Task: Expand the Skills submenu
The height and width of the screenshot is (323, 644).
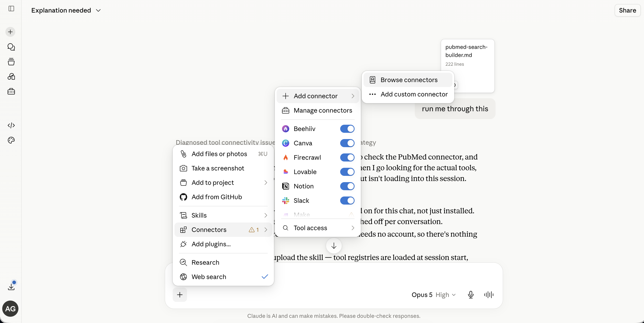Action: coord(223,215)
